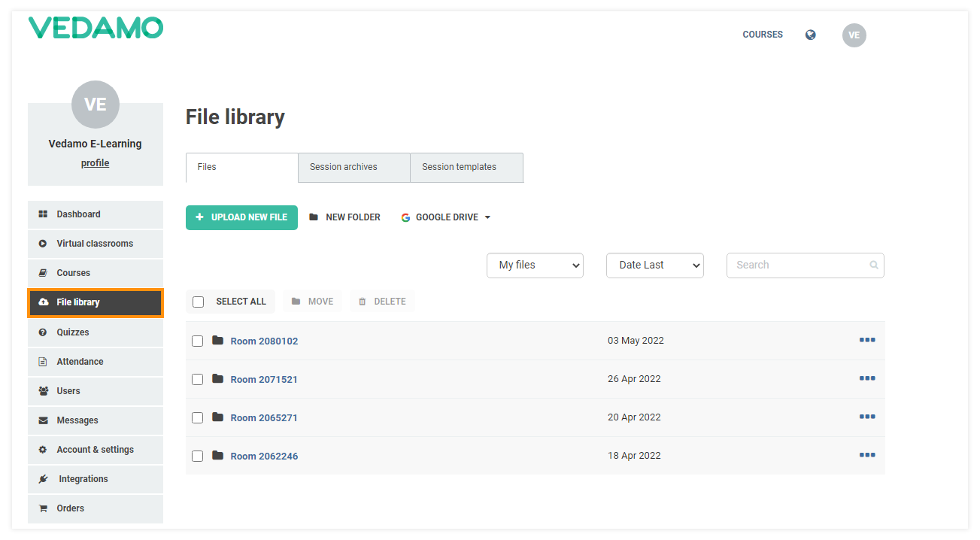Viewport: 980px width, 540px height.
Task: Select File library in sidebar
Action: click(96, 302)
